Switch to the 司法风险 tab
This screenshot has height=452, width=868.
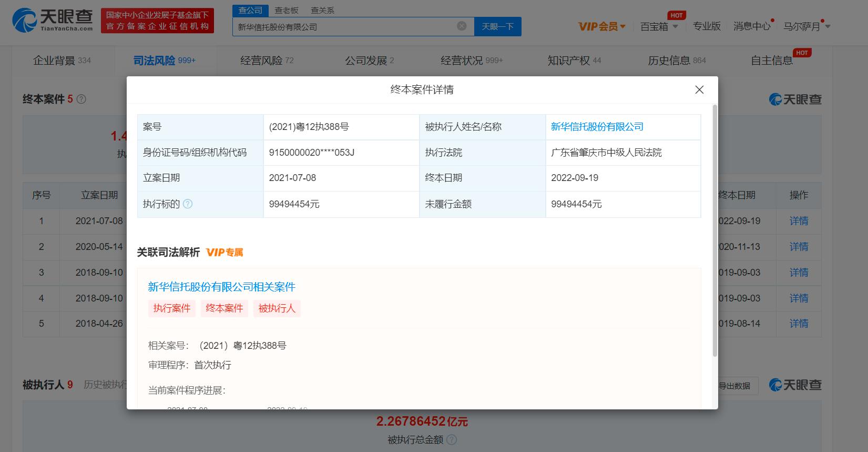pyautogui.click(x=164, y=61)
